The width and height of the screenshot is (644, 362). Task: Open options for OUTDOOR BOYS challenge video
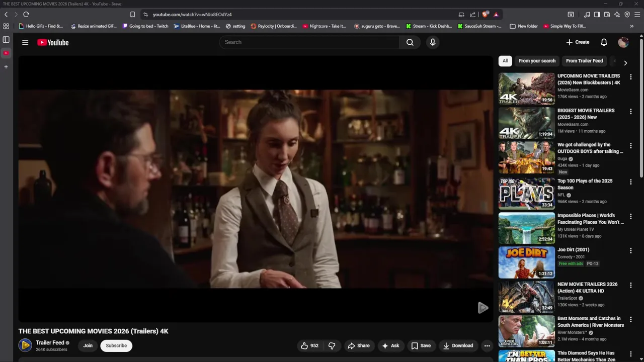click(630, 146)
